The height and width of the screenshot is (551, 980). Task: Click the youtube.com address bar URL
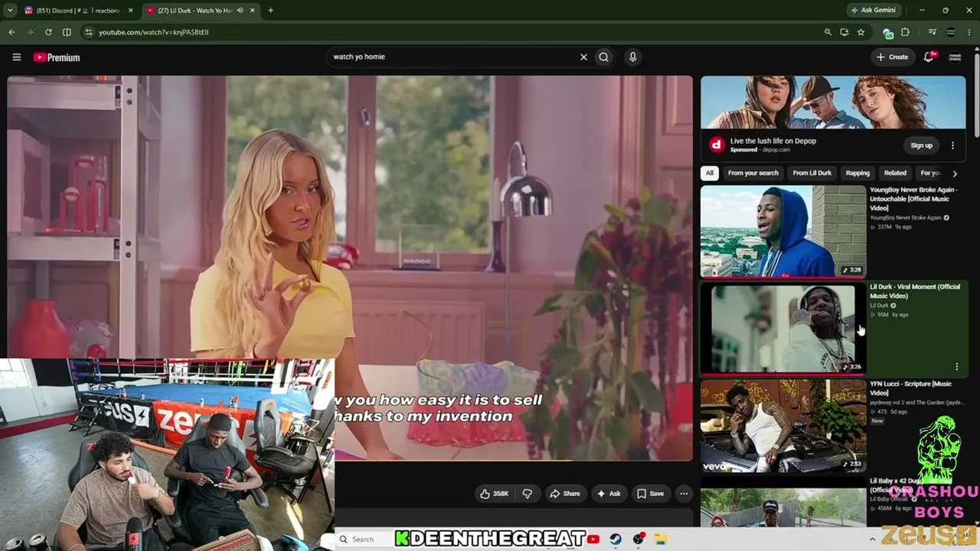pyautogui.click(x=153, y=32)
